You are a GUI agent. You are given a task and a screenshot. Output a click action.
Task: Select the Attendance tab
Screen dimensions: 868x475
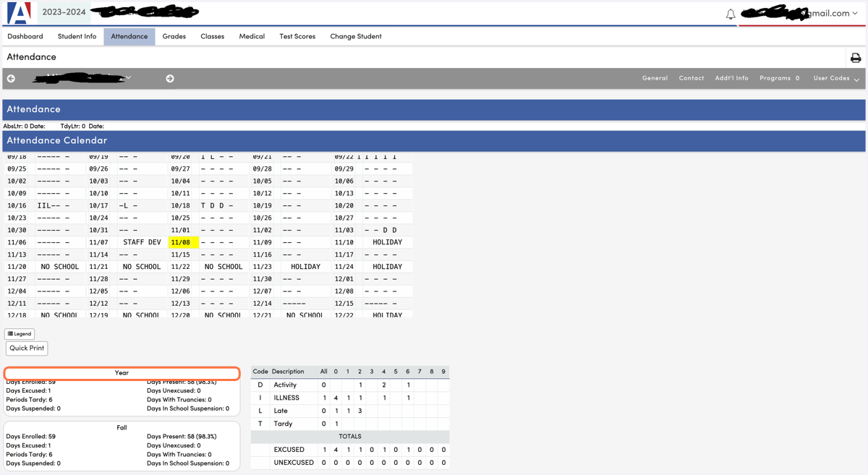click(129, 36)
